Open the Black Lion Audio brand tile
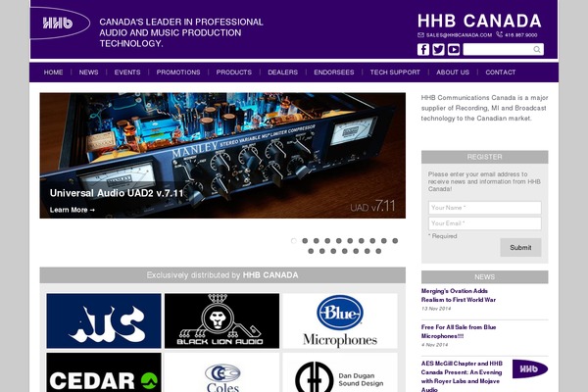 point(222,320)
